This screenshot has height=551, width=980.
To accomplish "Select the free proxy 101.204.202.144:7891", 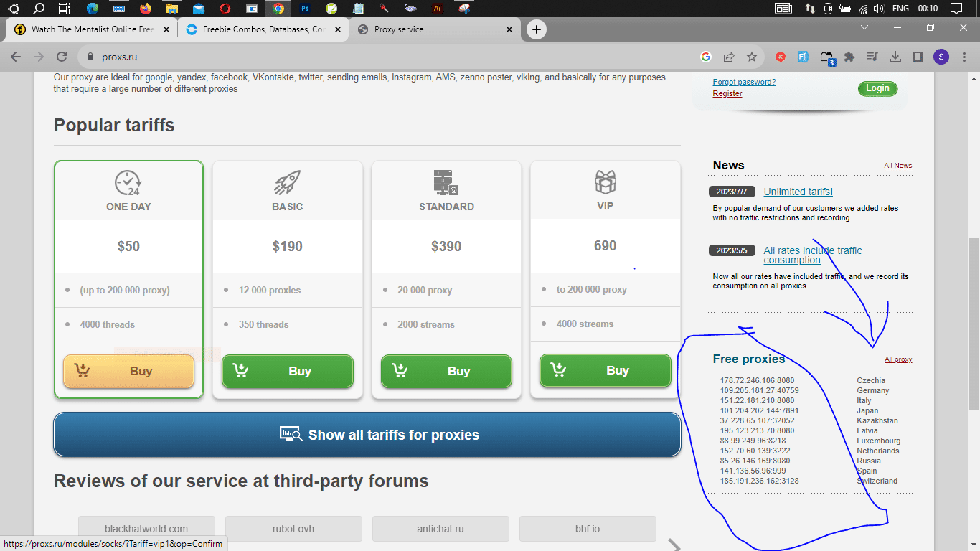I will [759, 410].
